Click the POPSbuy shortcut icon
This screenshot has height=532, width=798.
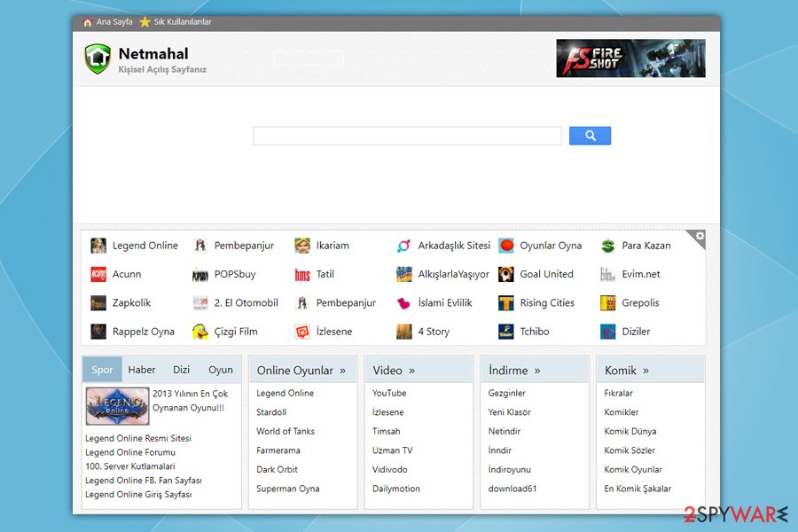[x=200, y=274]
